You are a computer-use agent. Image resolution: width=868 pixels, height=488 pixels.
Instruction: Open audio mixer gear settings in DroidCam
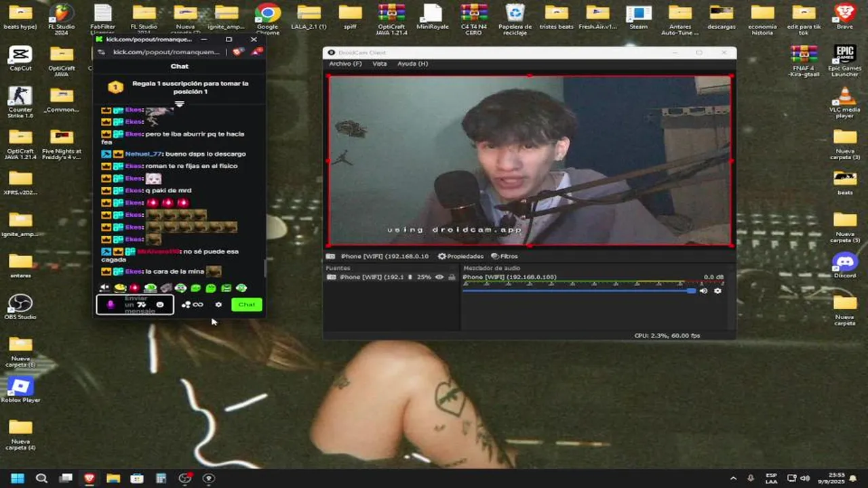(717, 291)
